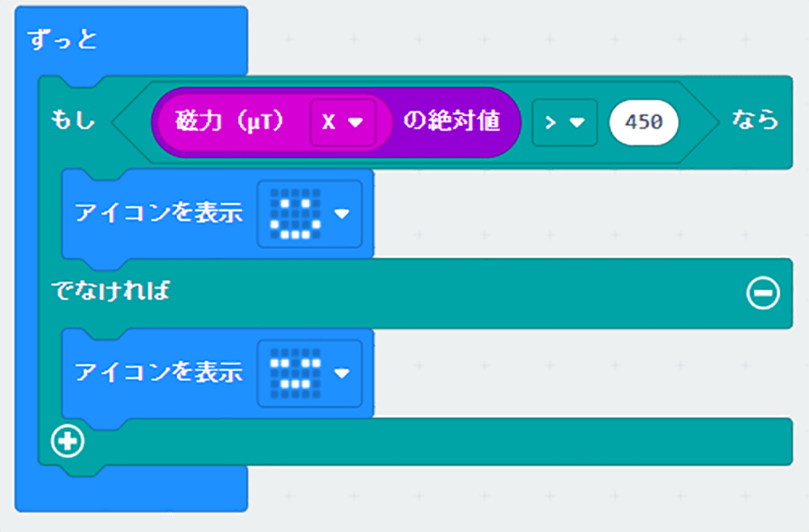This screenshot has height=532, width=809.
Task: Open the X axis dropdown in 磁力 block
Action: pyautogui.click(x=342, y=122)
